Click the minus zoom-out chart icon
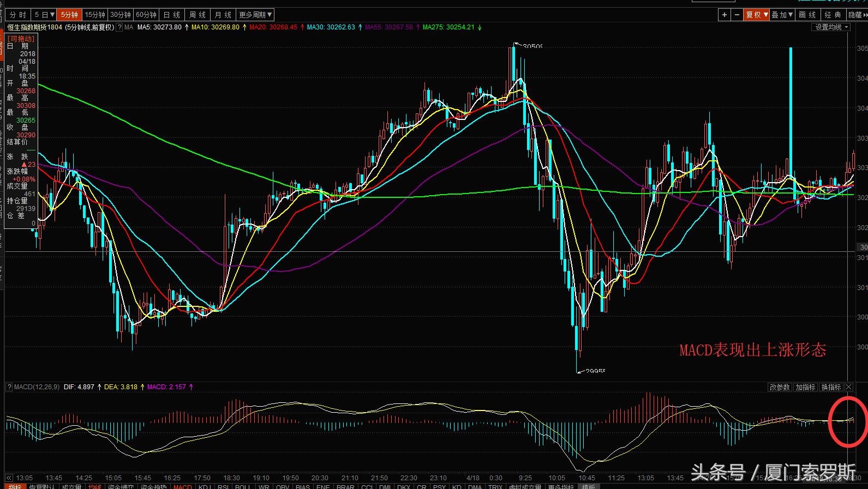The image size is (868, 489). pyautogui.click(x=737, y=15)
